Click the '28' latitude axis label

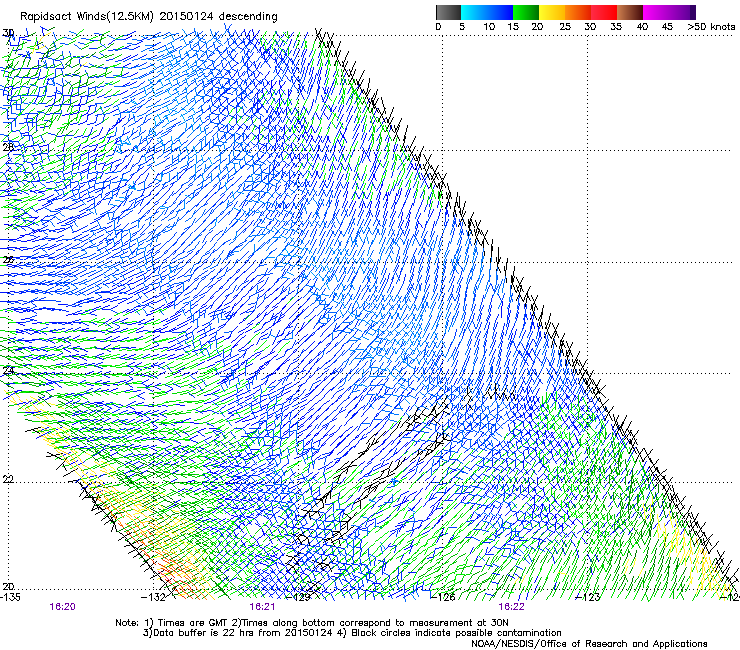[x=8, y=147]
